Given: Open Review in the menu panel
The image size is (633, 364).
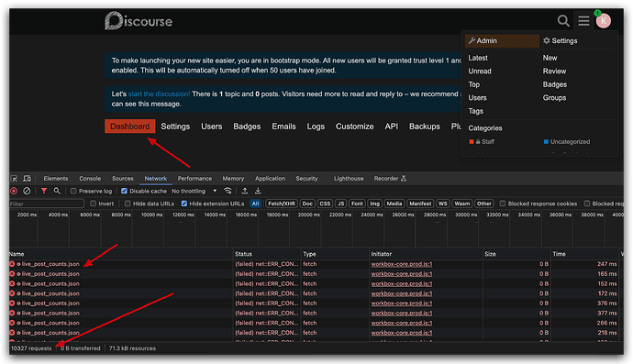Looking at the screenshot, I should tap(554, 72).
